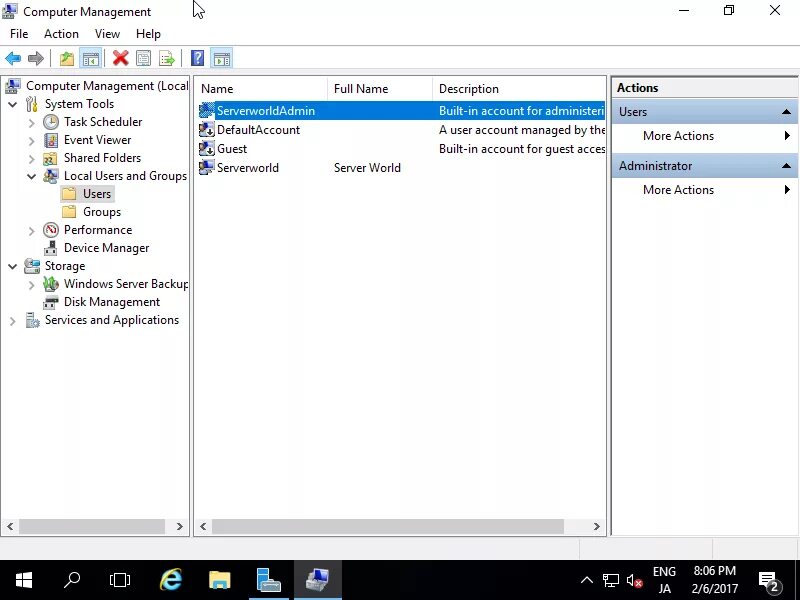The height and width of the screenshot is (600, 800).
Task: Expand the Shared Folders node
Action: (32, 159)
